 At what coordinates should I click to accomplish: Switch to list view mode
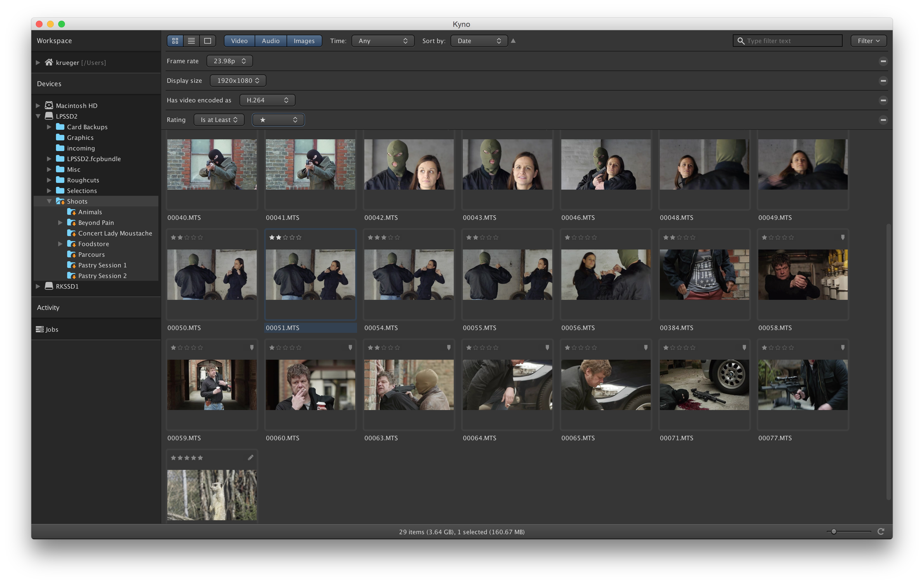191,41
